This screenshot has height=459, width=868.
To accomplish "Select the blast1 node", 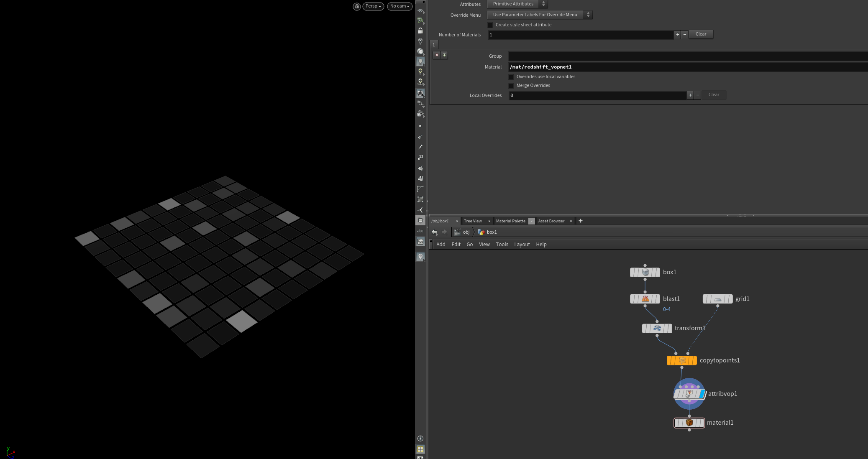I will click(x=645, y=299).
